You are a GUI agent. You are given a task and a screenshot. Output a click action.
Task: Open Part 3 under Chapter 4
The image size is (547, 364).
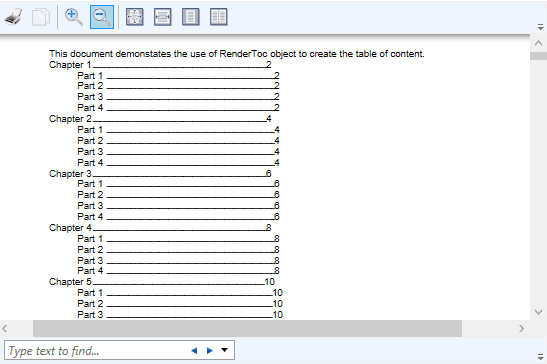[178, 260]
